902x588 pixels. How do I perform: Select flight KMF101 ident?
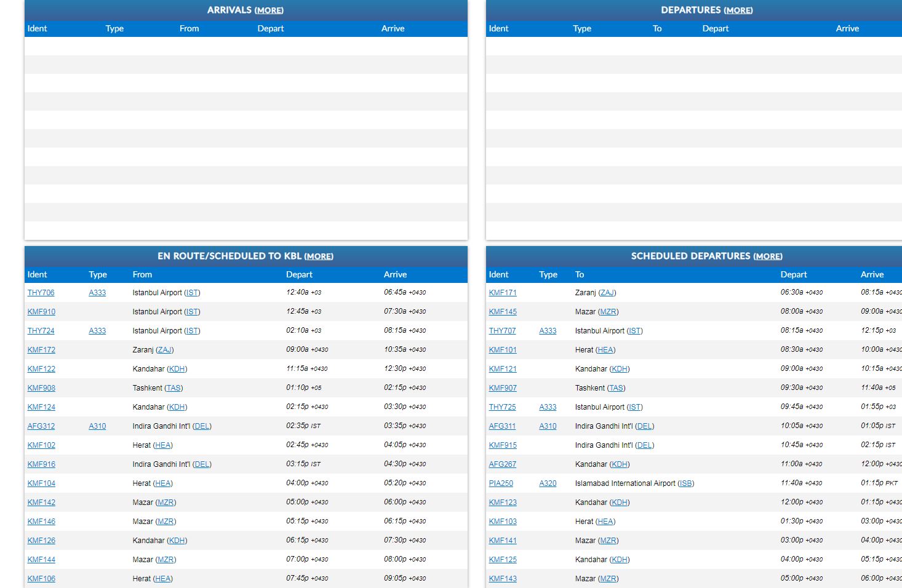point(503,350)
